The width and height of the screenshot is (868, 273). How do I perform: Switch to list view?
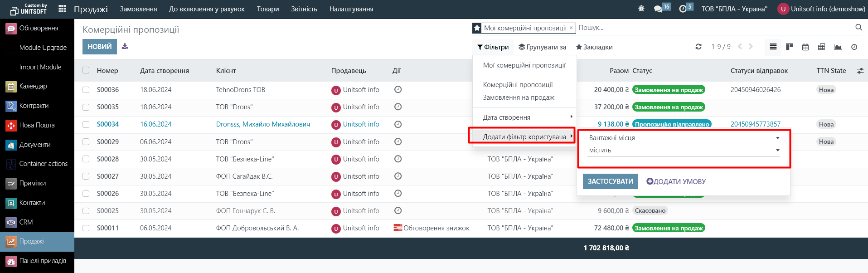[773, 47]
